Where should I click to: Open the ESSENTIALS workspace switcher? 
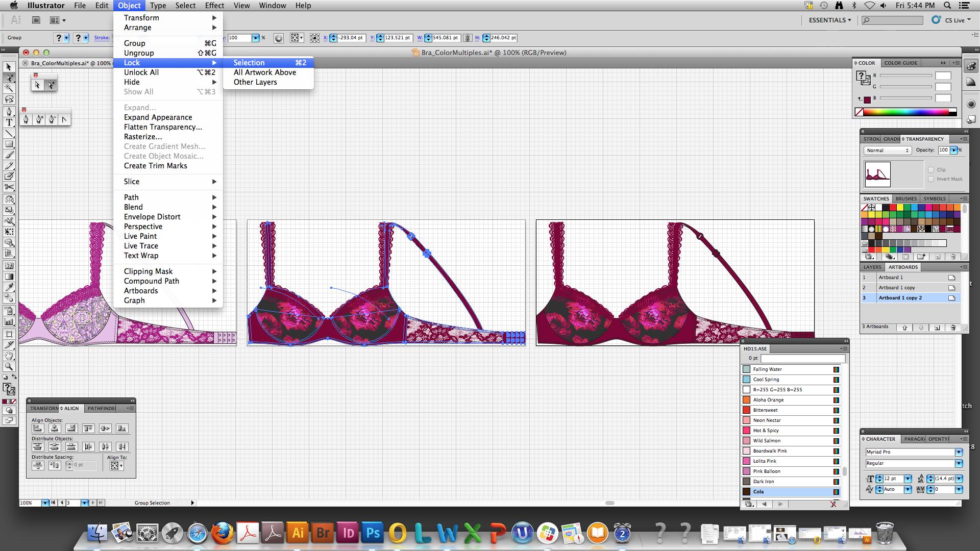[830, 20]
